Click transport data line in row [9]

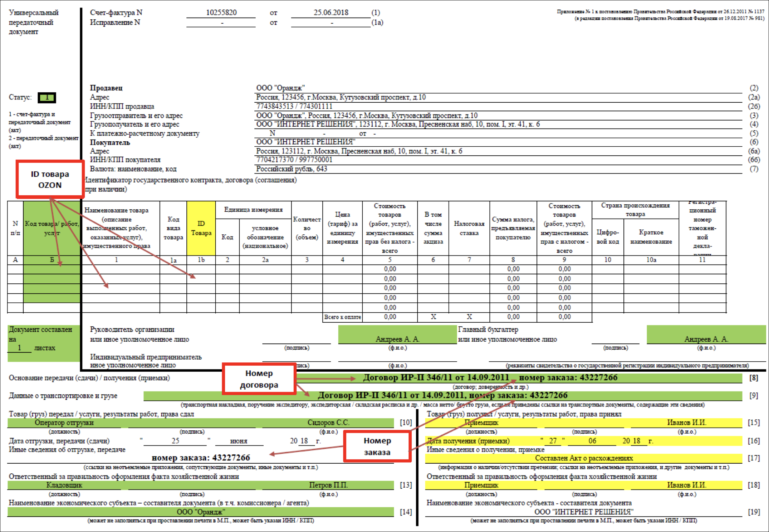pyautogui.click(x=442, y=396)
